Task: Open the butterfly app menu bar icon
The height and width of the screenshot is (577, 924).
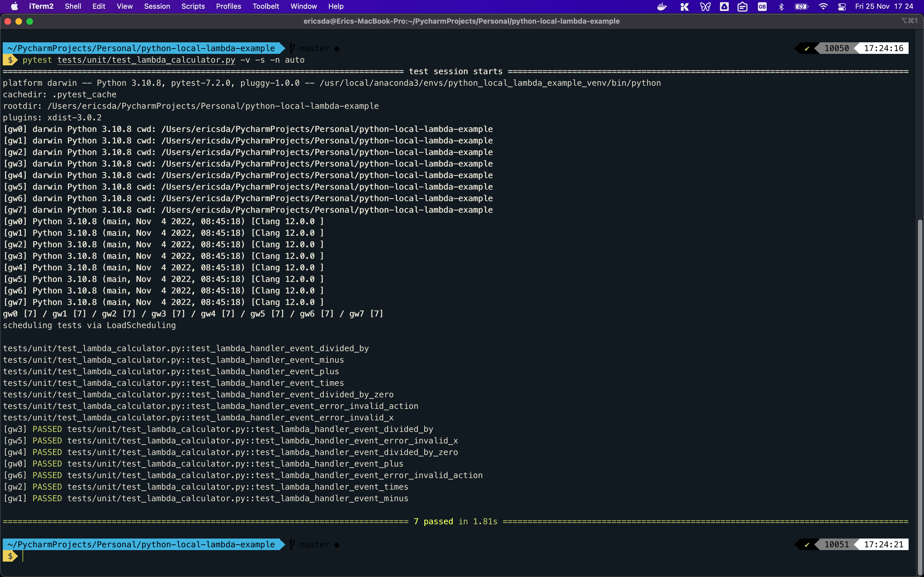Action: point(705,7)
